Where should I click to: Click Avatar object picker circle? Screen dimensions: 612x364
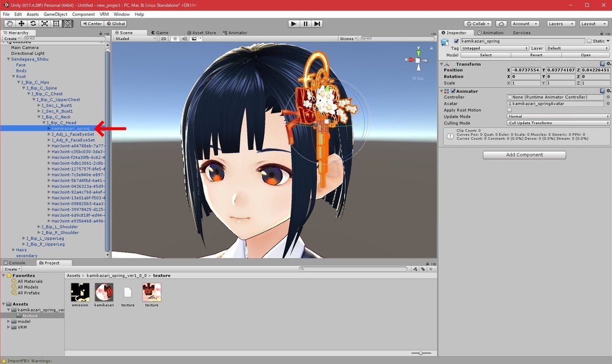click(608, 103)
